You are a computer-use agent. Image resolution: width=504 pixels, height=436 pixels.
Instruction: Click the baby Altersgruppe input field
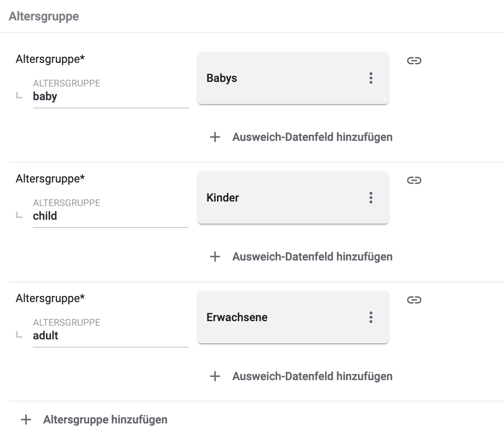(x=110, y=97)
